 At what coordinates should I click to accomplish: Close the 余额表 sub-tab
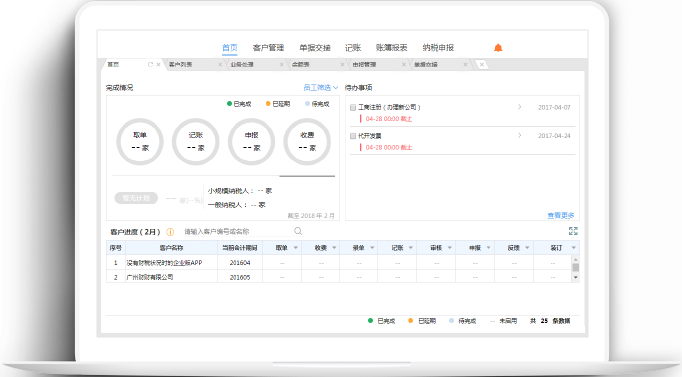tap(342, 64)
